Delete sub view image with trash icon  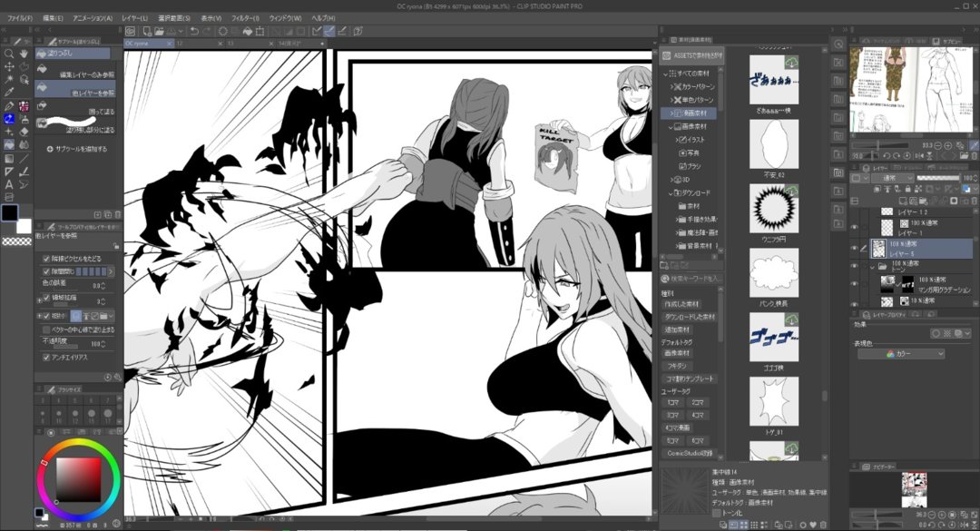pos(975,155)
